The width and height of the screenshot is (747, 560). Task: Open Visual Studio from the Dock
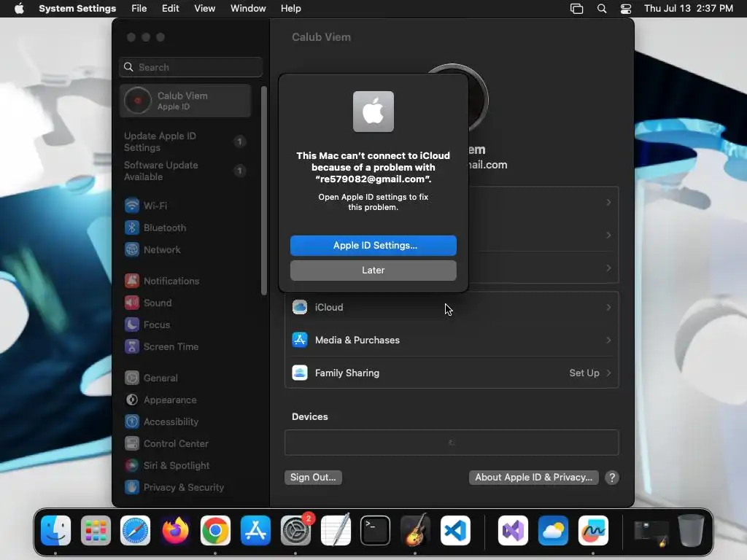513,531
